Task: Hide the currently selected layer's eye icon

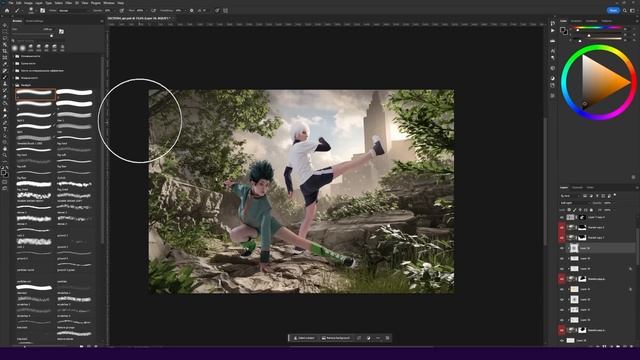Action: pyautogui.click(x=562, y=248)
